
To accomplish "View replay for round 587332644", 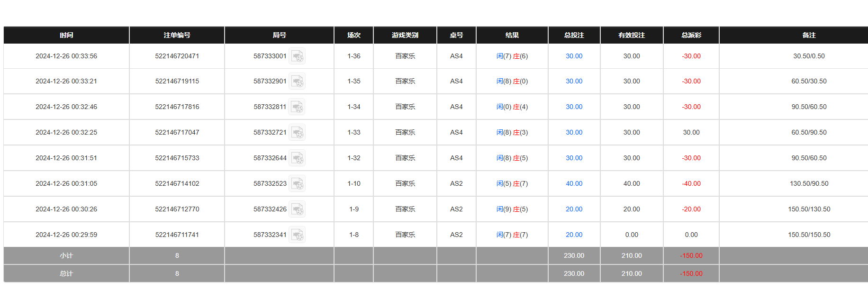I will 297,158.
